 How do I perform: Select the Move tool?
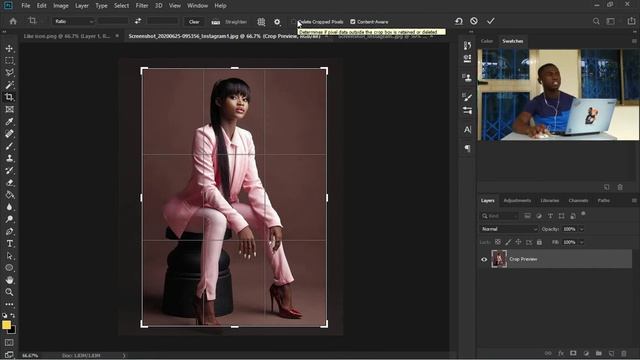[9, 48]
